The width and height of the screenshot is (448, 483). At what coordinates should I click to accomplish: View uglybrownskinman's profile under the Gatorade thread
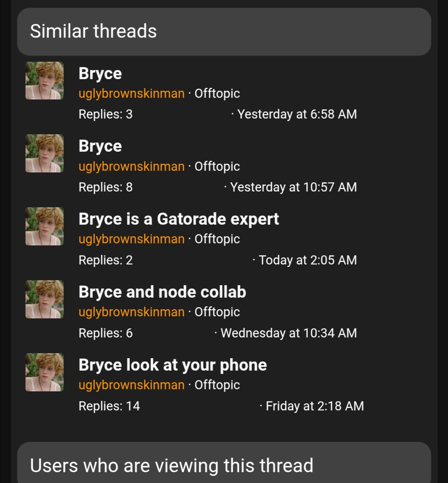click(131, 239)
